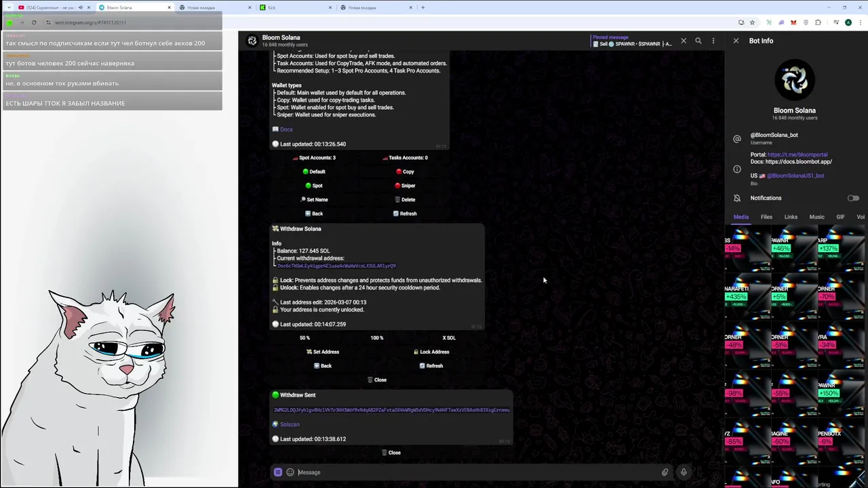Open the Chrome profile avatar

tap(848, 22)
